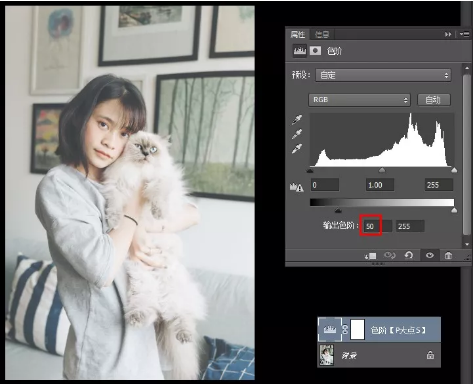The height and width of the screenshot is (385, 473).
Task: Toggle adjustment layer visibility eye icon
Action: (430, 256)
